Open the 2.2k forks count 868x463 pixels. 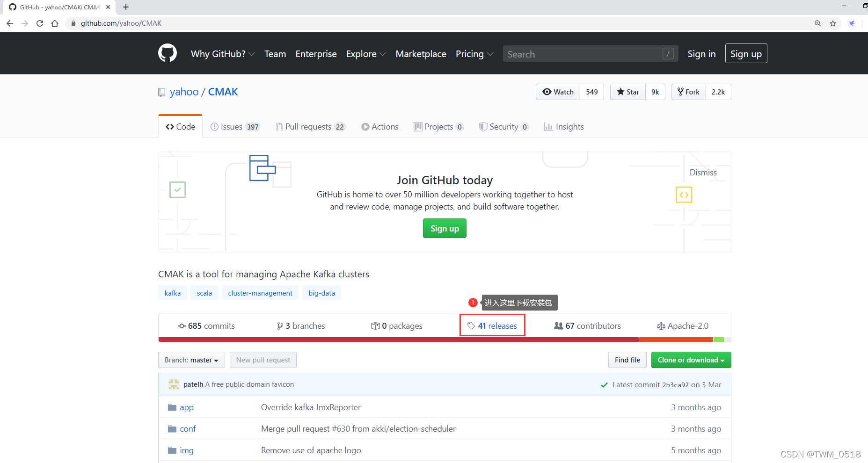pyautogui.click(x=718, y=92)
